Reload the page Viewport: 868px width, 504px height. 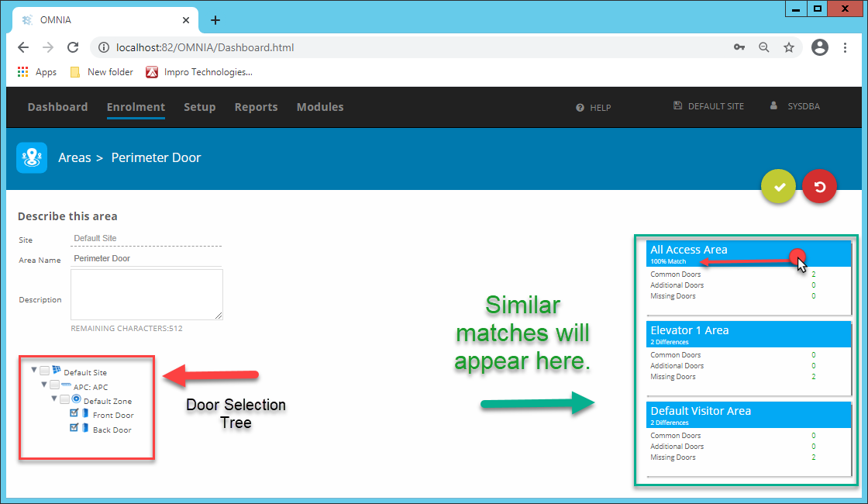point(73,47)
